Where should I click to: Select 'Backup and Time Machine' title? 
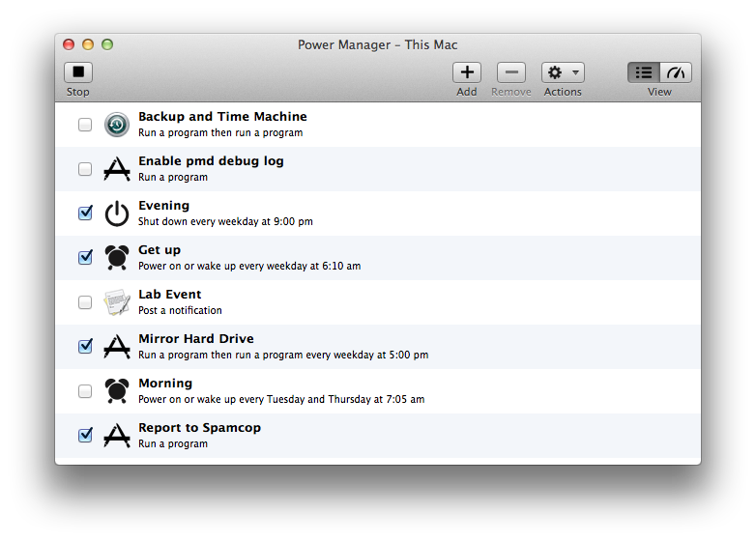(x=222, y=117)
